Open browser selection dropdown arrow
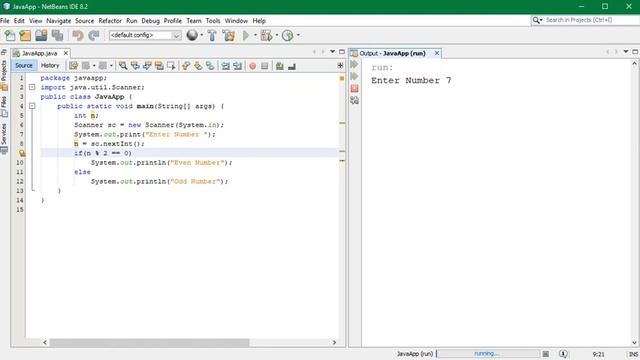 [x=202, y=36]
